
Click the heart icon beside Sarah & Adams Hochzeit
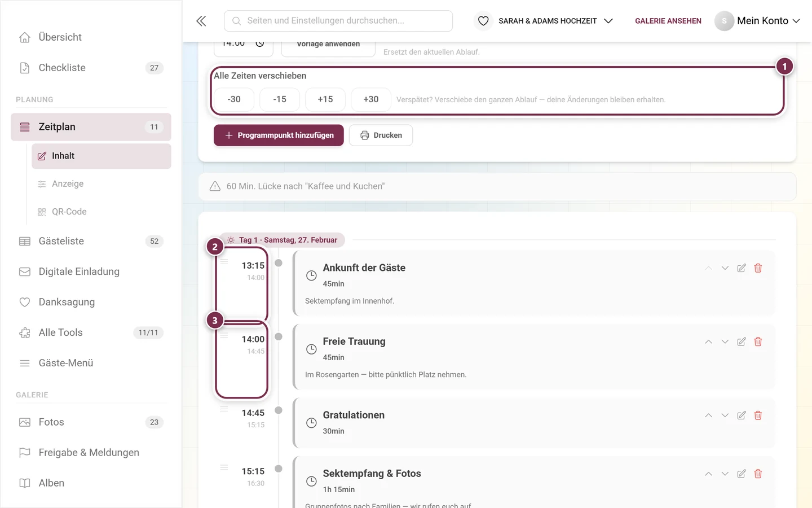point(483,21)
